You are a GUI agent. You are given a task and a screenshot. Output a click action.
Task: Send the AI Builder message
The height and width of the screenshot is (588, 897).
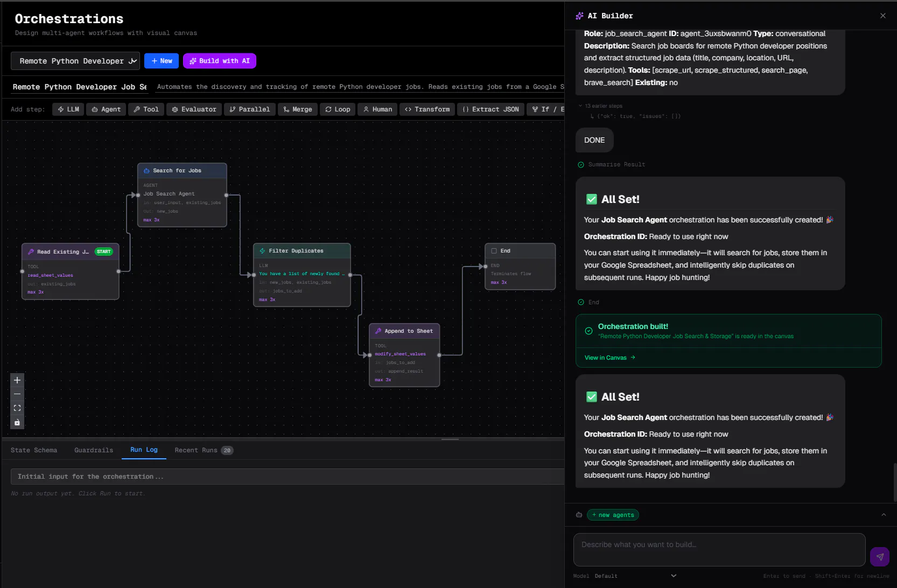880,557
